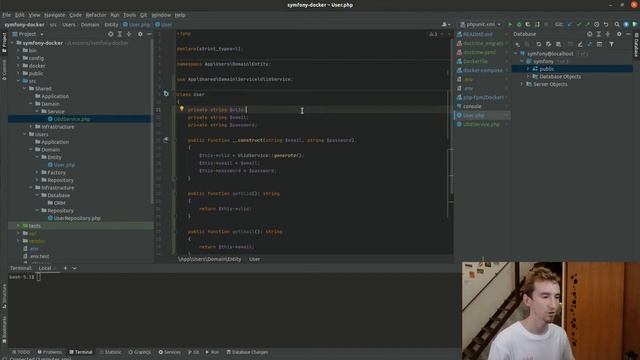The image size is (640, 360).
Task: Expand Server Objects in Database panel
Action: coord(522,84)
